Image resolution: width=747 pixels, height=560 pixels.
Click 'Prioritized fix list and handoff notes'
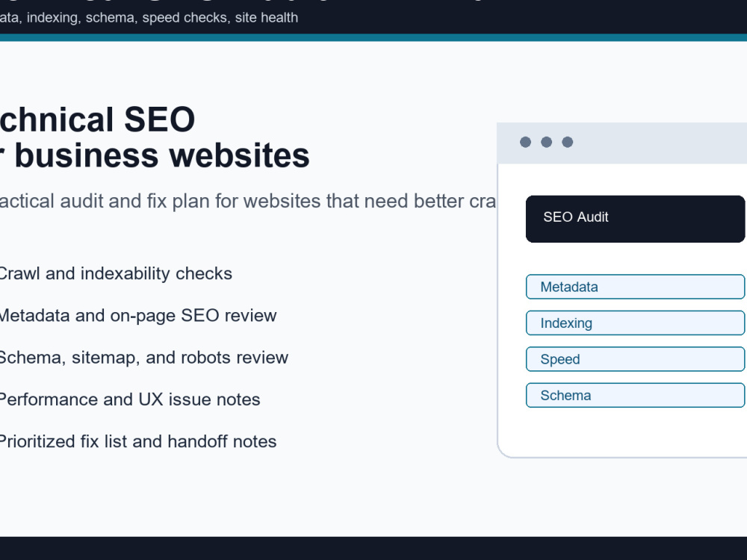click(x=138, y=441)
